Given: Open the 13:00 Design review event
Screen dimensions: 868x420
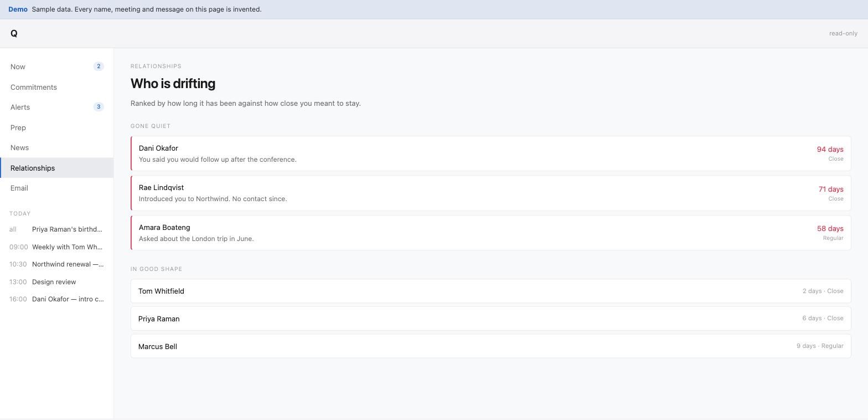Looking at the screenshot, I should click(56, 282).
